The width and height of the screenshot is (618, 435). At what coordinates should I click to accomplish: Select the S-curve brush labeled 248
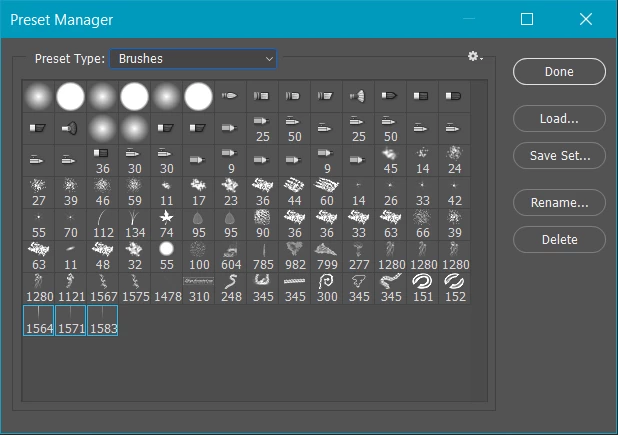[231, 288]
